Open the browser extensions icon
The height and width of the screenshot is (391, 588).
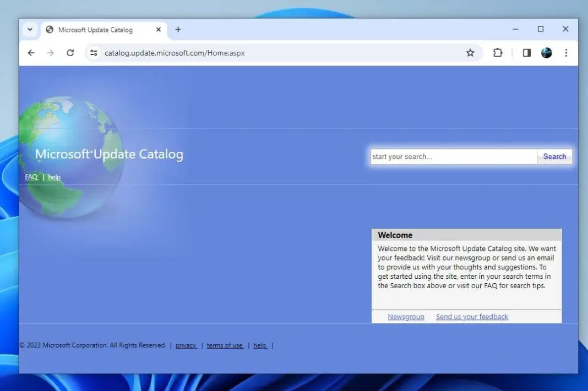[x=498, y=53]
